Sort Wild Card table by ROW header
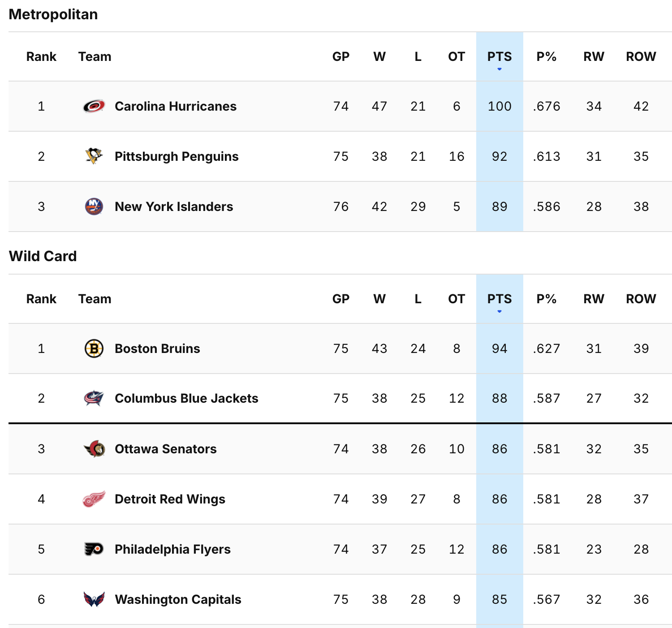672x628 pixels. coord(641,299)
